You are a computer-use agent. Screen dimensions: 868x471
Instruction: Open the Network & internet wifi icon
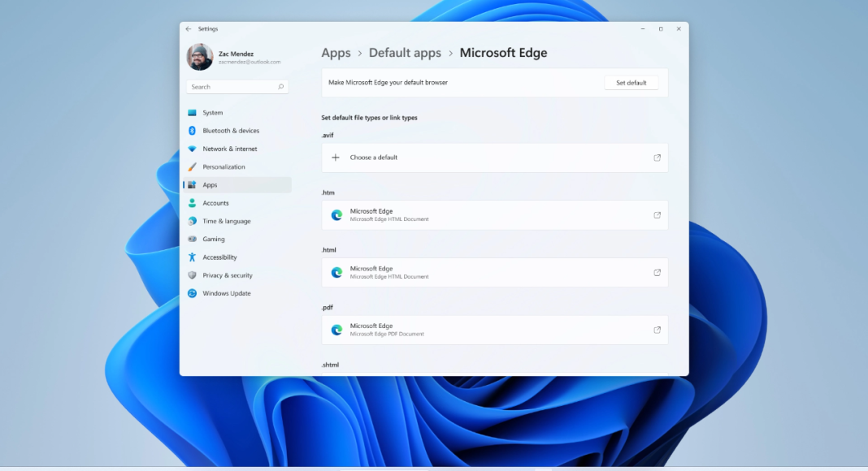[192, 149]
